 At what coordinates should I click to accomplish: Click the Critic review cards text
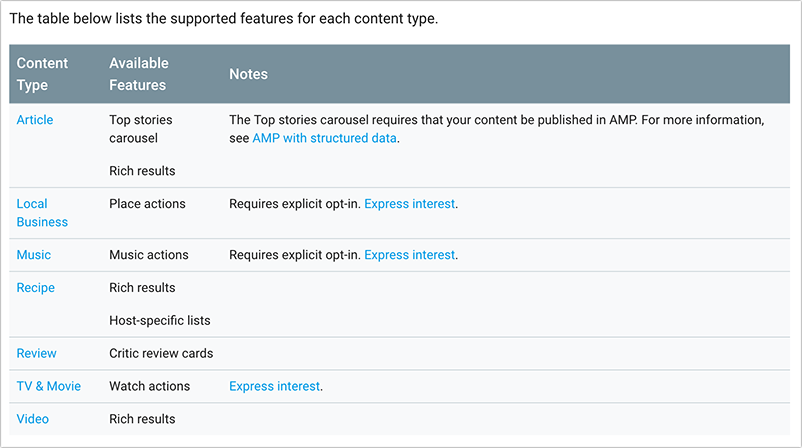161,353
